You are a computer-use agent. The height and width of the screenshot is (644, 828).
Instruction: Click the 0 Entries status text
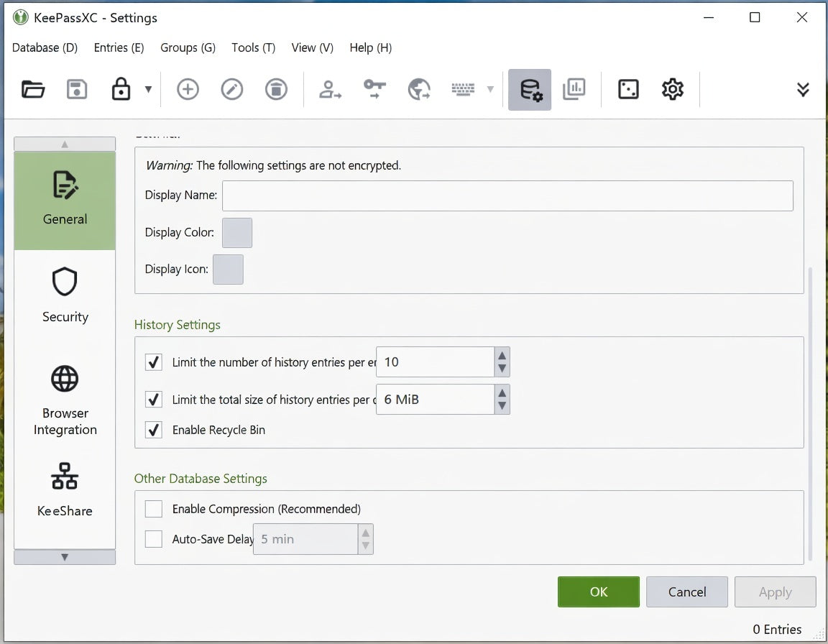pyautogui.click(x=777, y=629)
